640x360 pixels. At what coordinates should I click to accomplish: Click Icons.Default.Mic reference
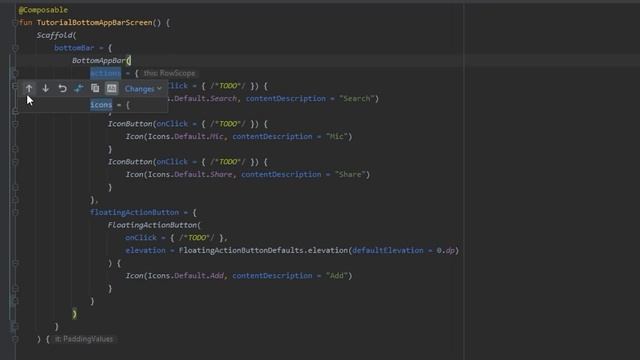tap(185, 136)
